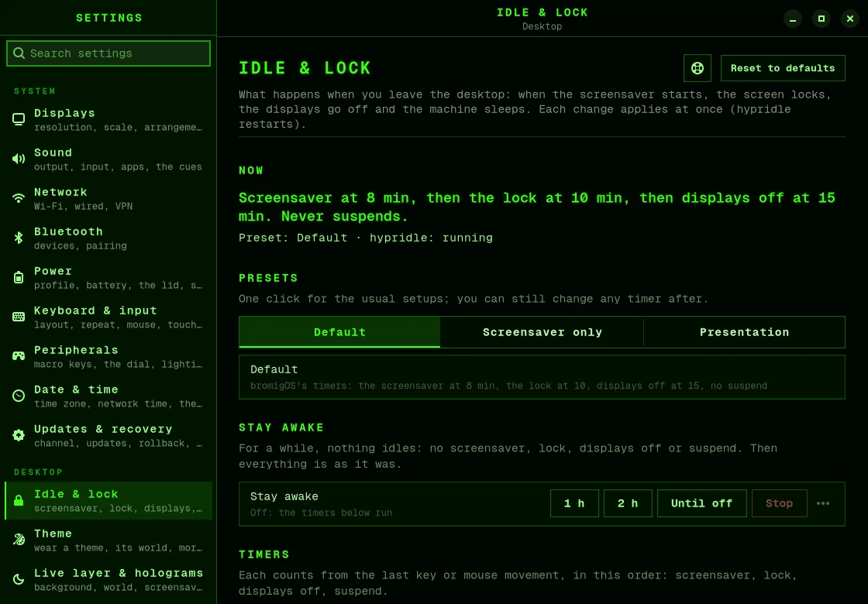This screenshot has height=604, width=868.
Task: Click the Power battery icon
Action: 19,278
